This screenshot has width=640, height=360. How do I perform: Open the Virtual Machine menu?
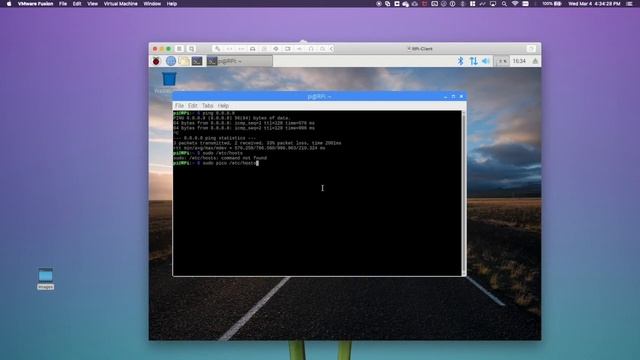pos(120,4)
